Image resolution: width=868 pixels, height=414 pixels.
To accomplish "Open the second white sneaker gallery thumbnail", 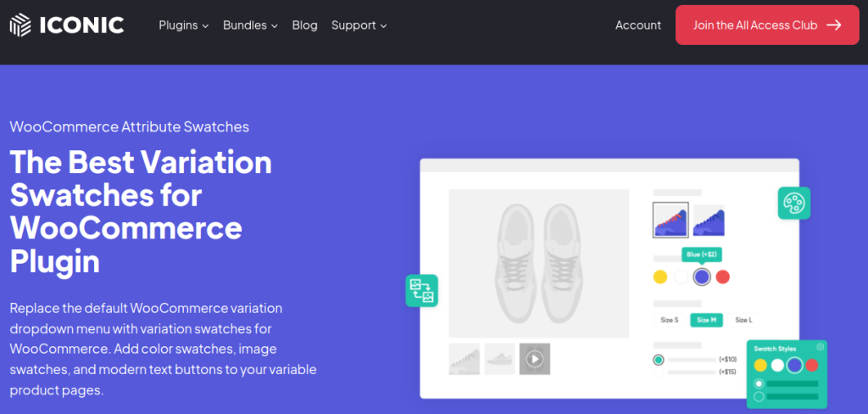I will coord(499,359).
